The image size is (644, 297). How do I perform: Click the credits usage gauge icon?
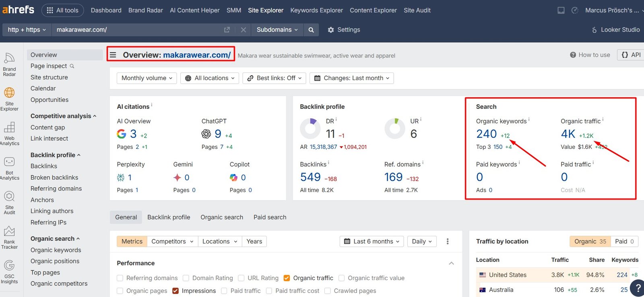(575, 10)
